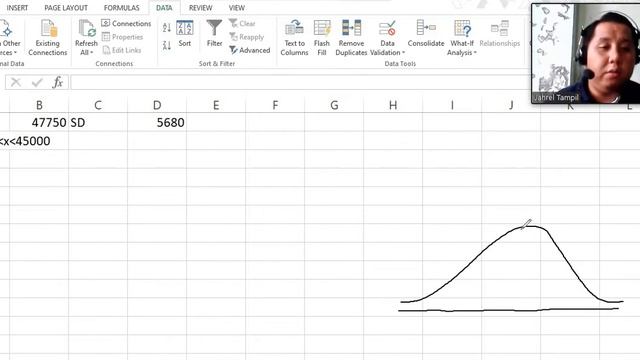The width and height of the screenshot is (640, 360).
Task: Select column E header
Action: [x=216, y=105]
